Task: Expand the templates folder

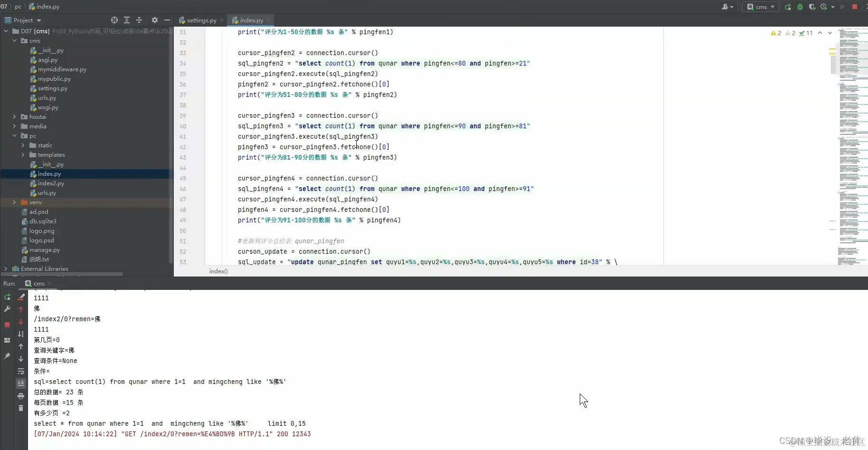Action: (x=23, y=154)
